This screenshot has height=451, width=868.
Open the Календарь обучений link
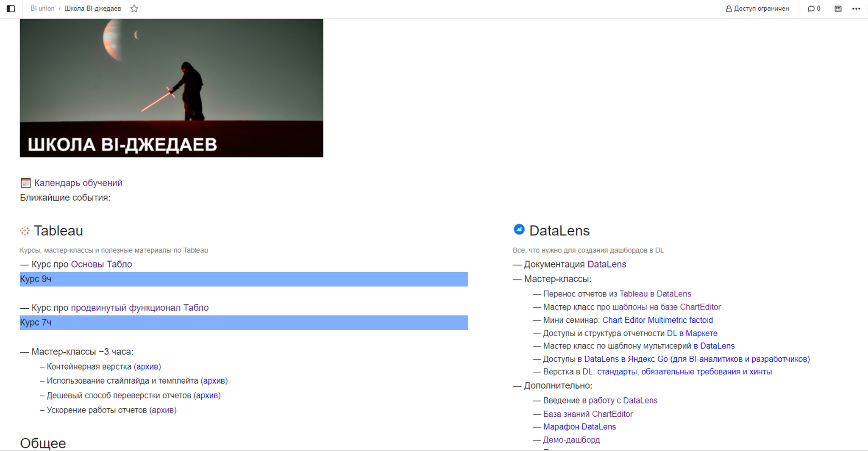click(x=78, y=183)
